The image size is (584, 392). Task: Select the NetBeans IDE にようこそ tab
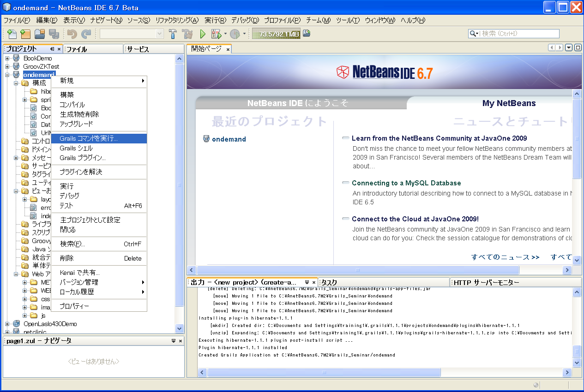[298, 103]
